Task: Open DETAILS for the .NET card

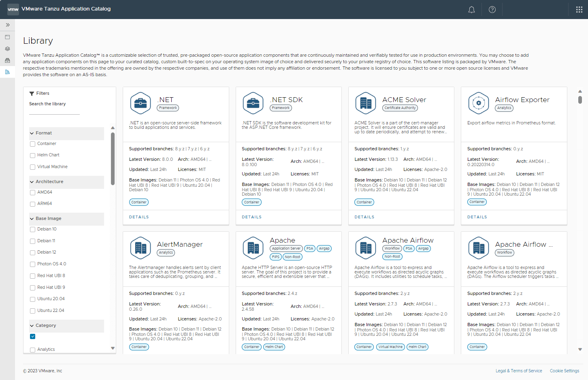Action: [x=139, y=217]
